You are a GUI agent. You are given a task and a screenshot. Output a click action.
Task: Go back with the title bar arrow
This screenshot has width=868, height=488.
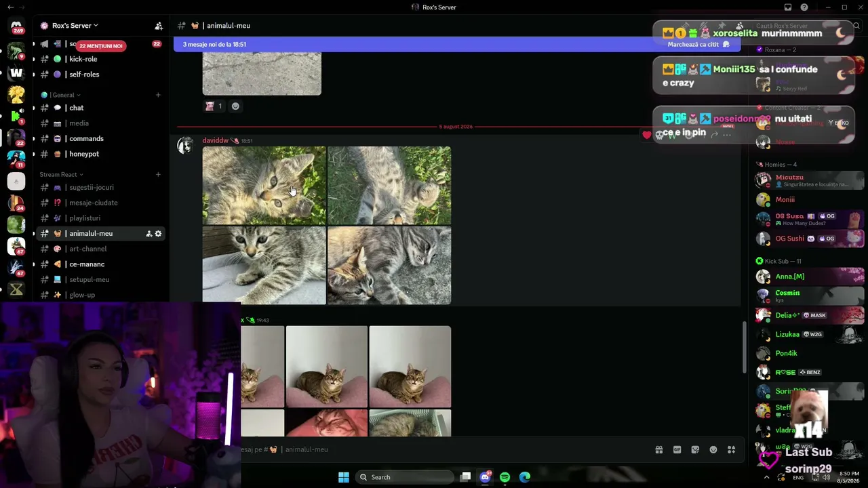pyautogui.click(x=10, y=7)
